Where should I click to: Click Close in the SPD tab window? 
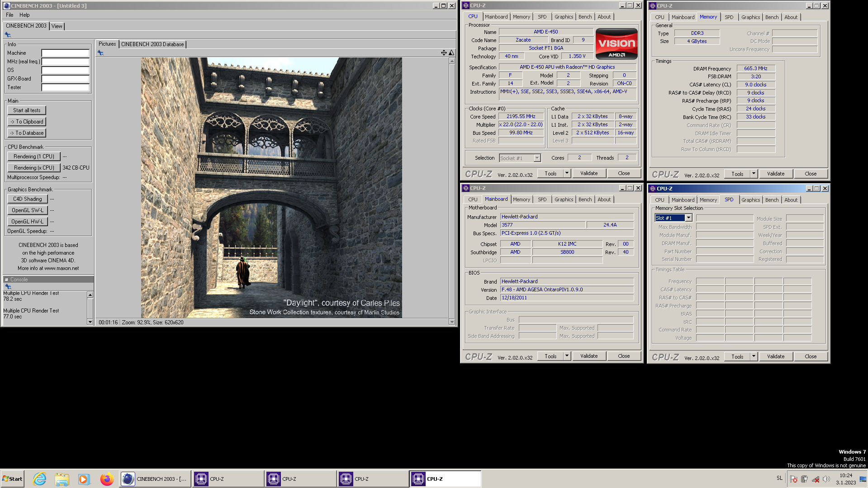(811, 356)
